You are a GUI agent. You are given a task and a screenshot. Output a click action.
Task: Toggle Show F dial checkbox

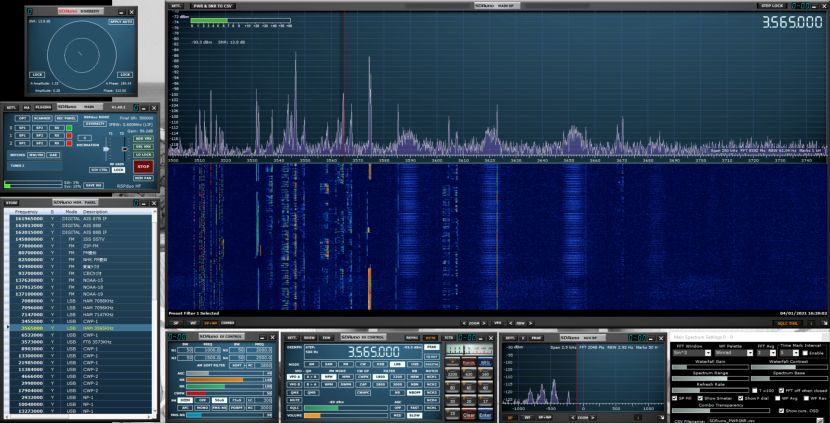[741, 398]
